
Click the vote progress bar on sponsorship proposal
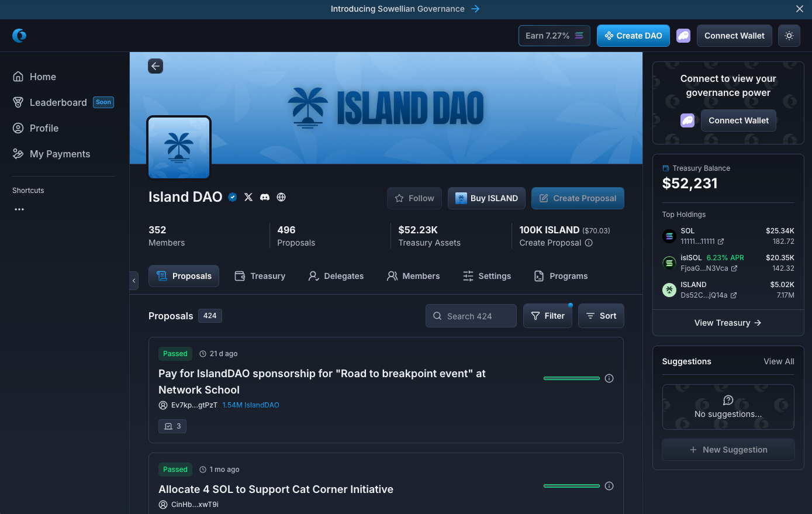[571, 378]
